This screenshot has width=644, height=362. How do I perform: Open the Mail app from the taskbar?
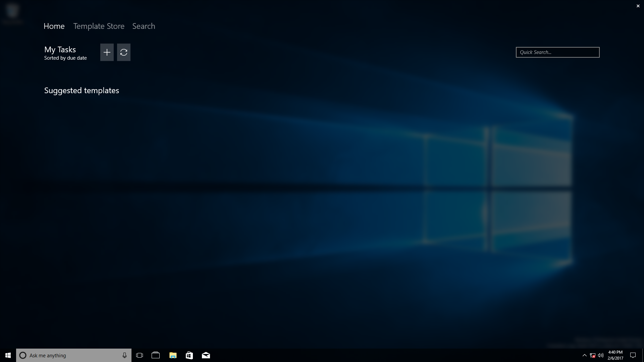point(206,355)
